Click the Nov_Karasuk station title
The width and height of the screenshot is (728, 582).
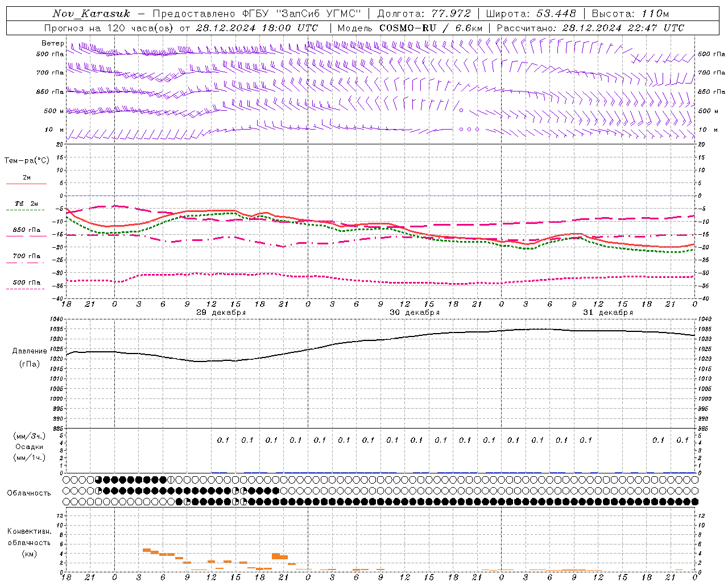click(91, 14)
